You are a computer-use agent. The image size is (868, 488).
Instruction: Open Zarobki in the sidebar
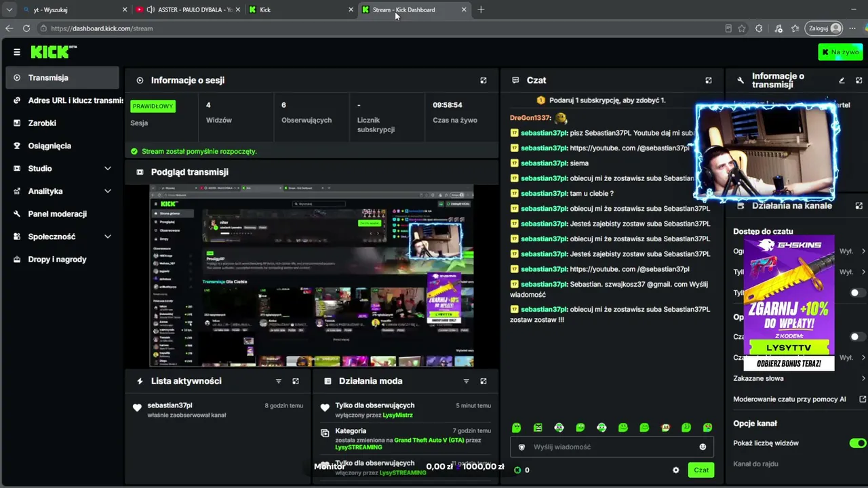click(62, 123)
